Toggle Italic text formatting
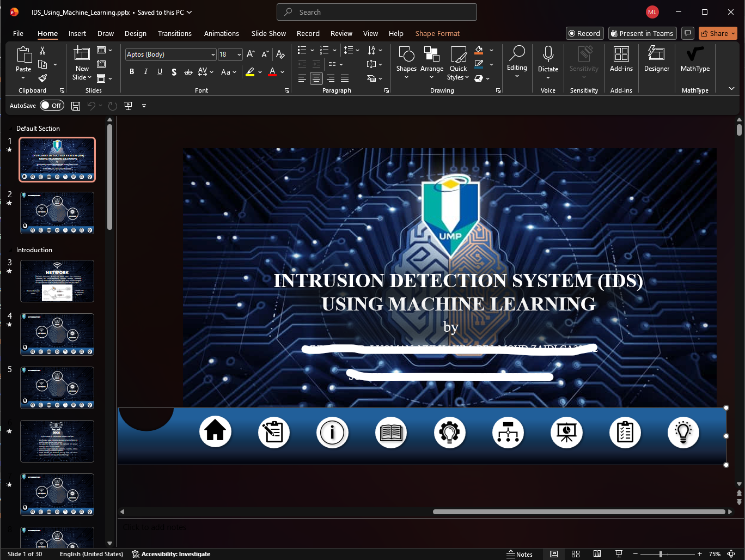This screenshot has height=560, width=745. click(145, 72)
